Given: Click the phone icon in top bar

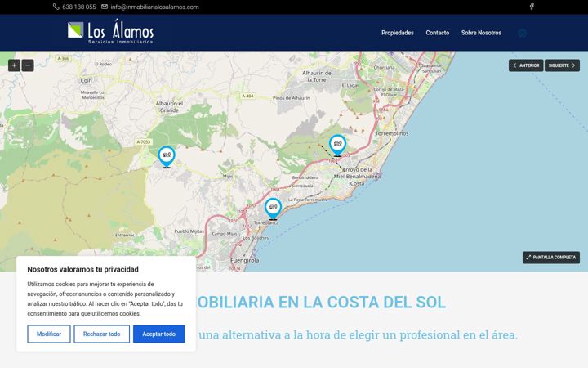Looking at the screenshot, I should (56, 7).
